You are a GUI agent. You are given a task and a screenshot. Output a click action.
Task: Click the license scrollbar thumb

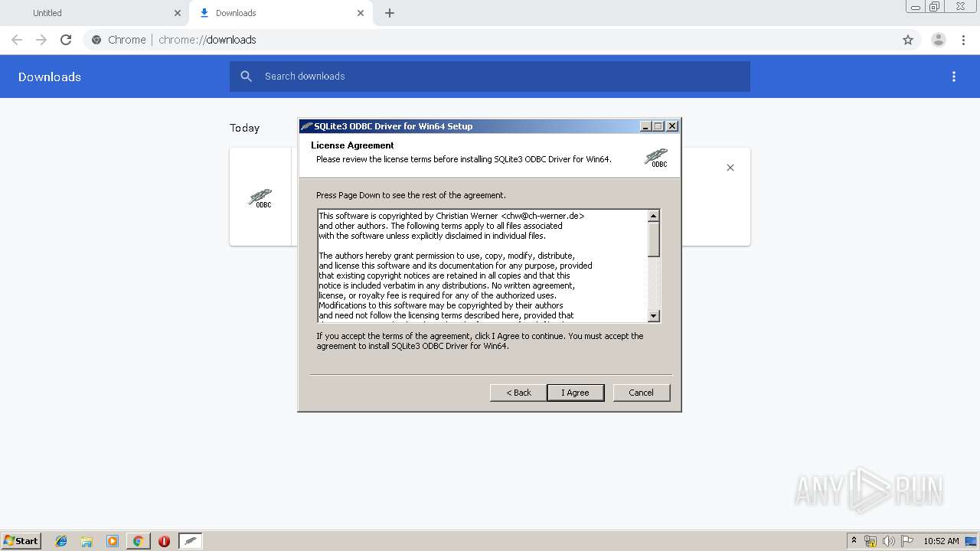point(653,239)
